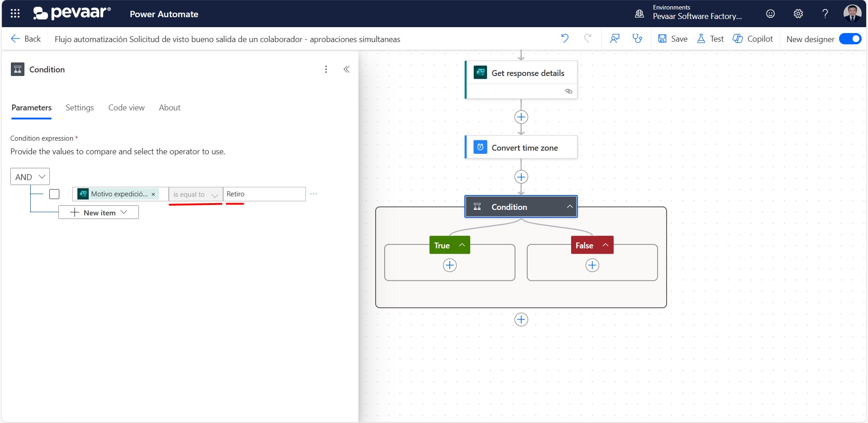The image size is (868, 423).
Task: Switch to the Code view tab
Action: click(x=126, y=108)
